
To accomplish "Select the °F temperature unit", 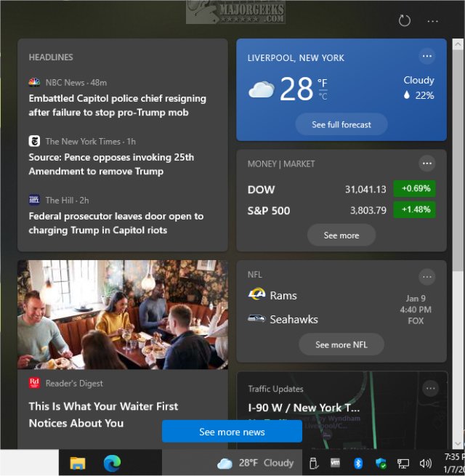I will point(323,83).
